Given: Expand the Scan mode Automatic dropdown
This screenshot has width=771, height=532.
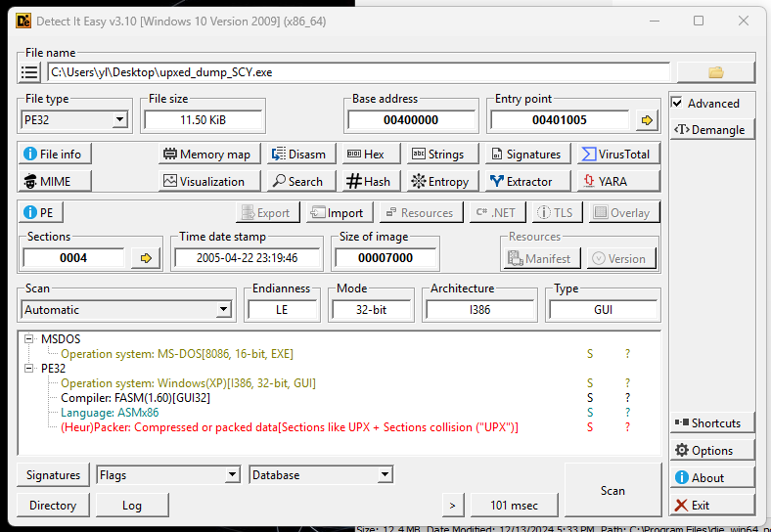Looking at the screenshot, I should (224, 310).
